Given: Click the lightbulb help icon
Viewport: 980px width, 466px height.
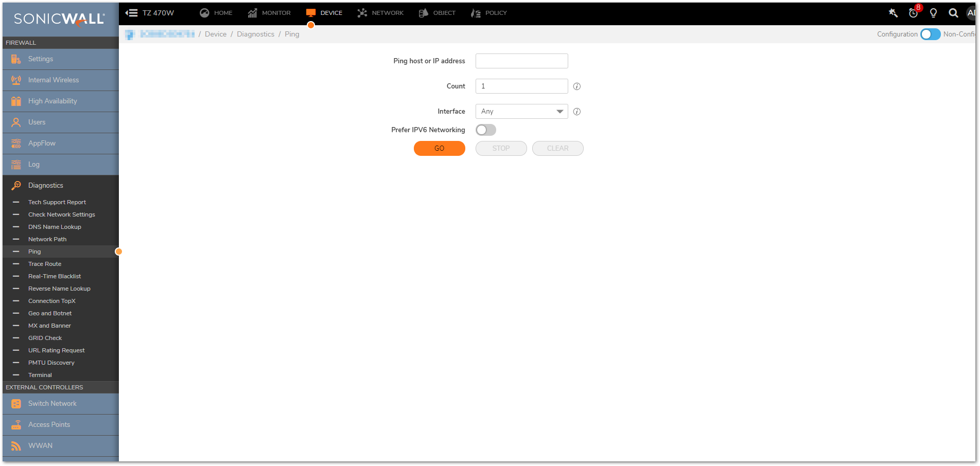Looking at the screenshot, I should click(x=933, y=13).
